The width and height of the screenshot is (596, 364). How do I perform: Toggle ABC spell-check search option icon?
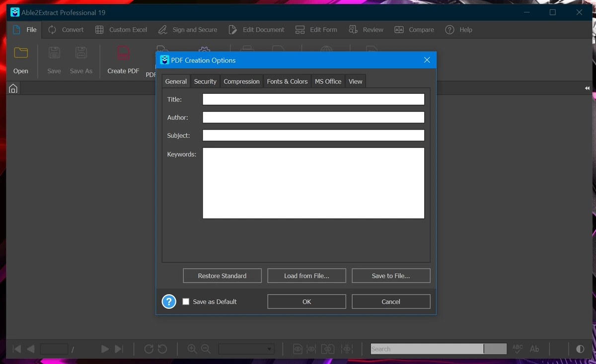[518, 349]
